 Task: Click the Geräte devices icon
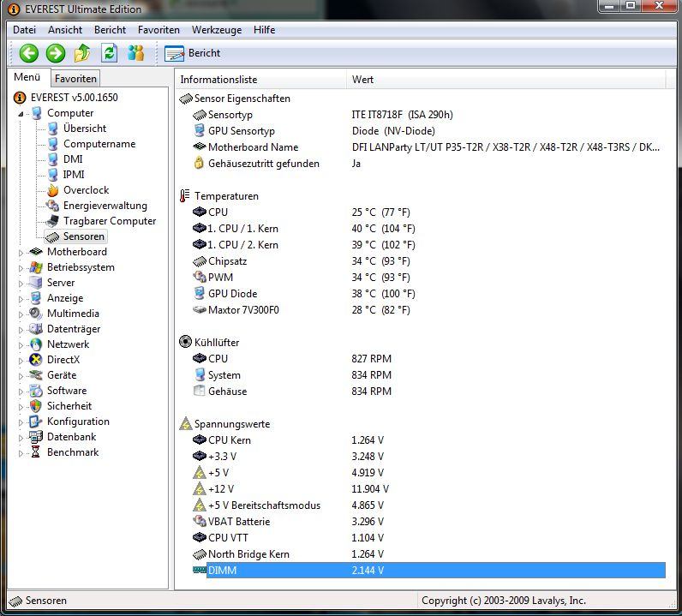coord(36,375)
